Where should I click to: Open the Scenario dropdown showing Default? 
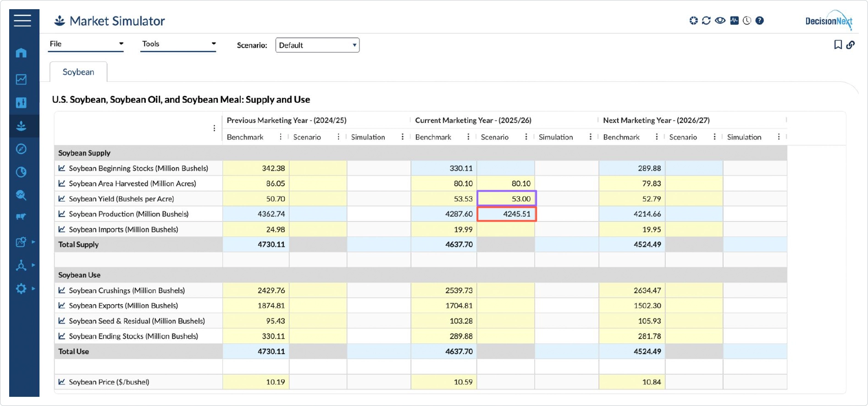[x=317, y=45]
